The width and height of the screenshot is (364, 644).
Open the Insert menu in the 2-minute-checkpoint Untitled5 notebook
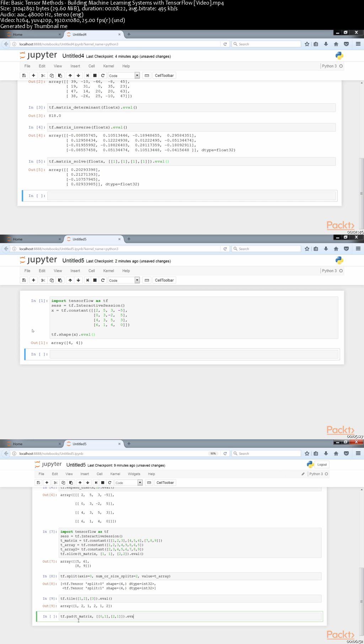75,271
